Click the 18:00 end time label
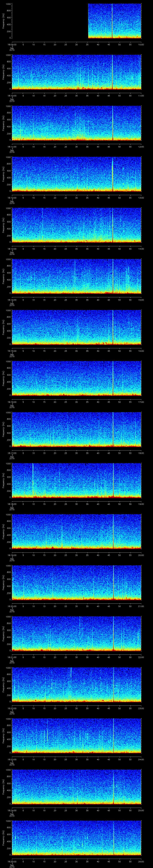153x868 pixels. point(141,453)
